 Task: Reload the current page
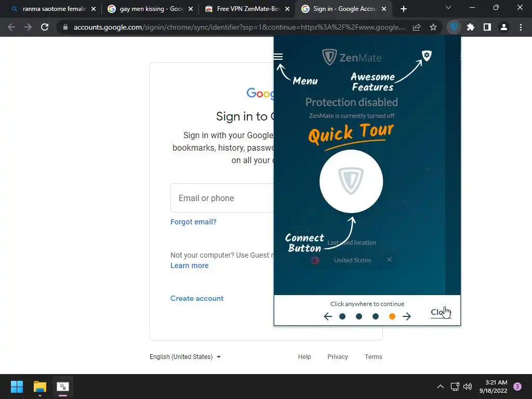45,27
